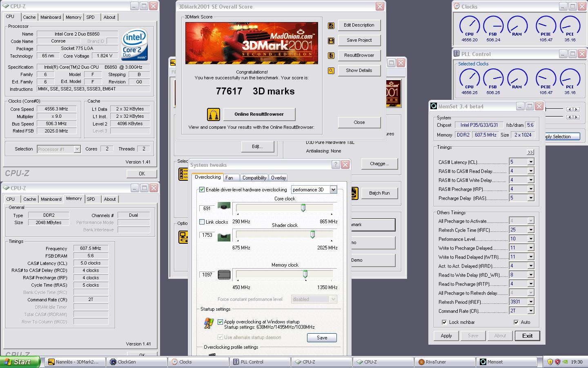This screenshot has width=588, height=368.
Task: Click Apply button in MemSet
Action: tap(446, 336)
